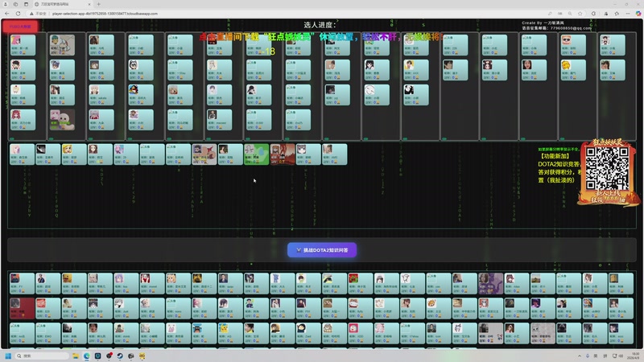This screenshot has height=362, width=644.
Task: Focus the browser address bar URL
Action: pyautogui.click(x=105, y=14)
